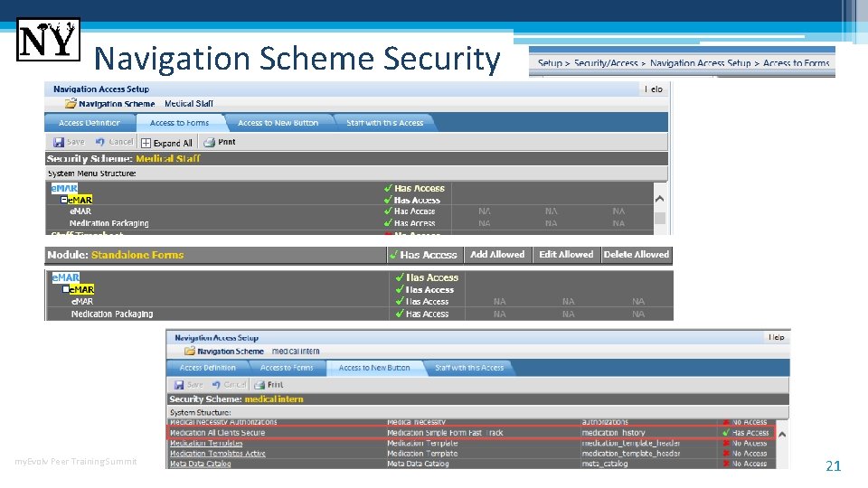Image resolution: width=868 pixels, height=488 pixels.
Task: Open Access Definition tab in medical intern window
Action: coord(207,368)
